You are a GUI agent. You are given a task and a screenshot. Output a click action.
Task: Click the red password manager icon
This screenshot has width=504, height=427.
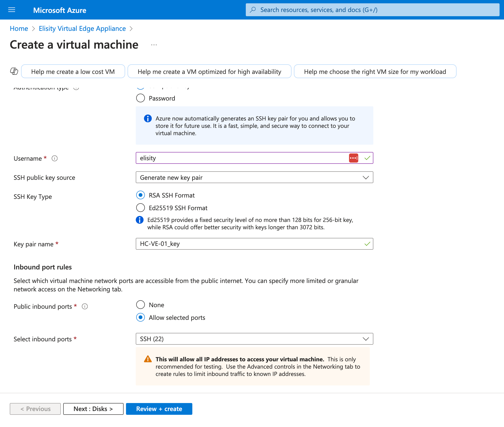[354, 158]
